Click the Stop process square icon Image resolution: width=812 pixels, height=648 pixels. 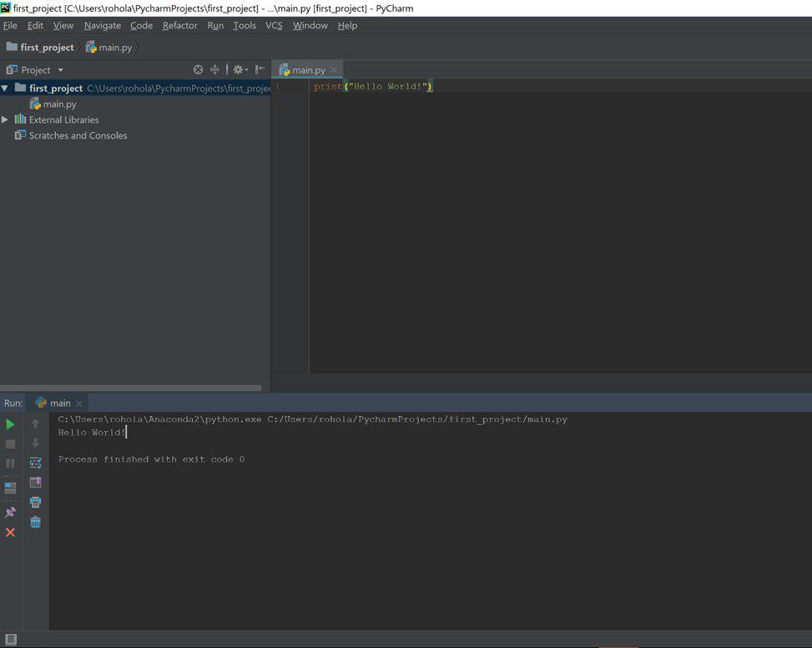10,444
